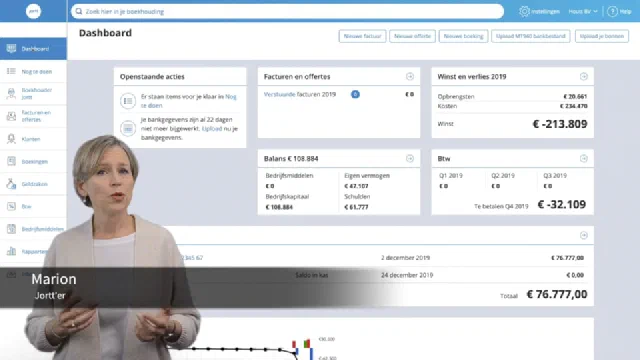
Task: Open Winst en verlies 2019 card arrow
Action: click(x=584, y=76)
